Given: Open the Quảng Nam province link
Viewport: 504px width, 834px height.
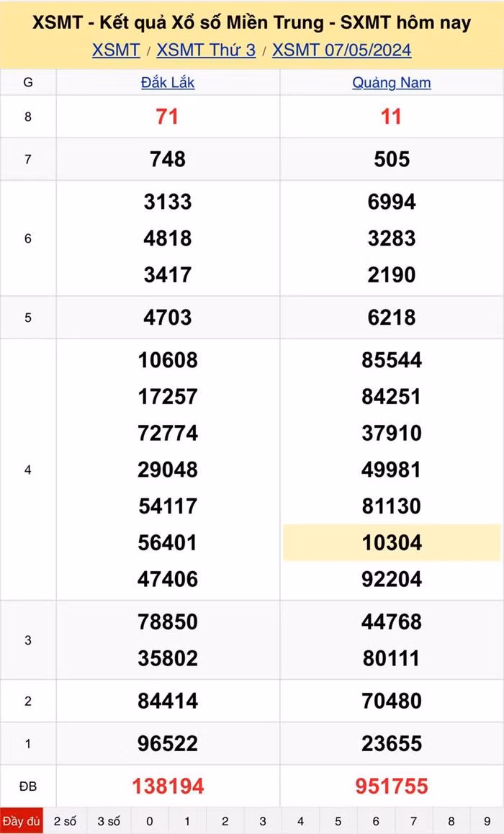Looking at the screenshot, I should point(392,83).
